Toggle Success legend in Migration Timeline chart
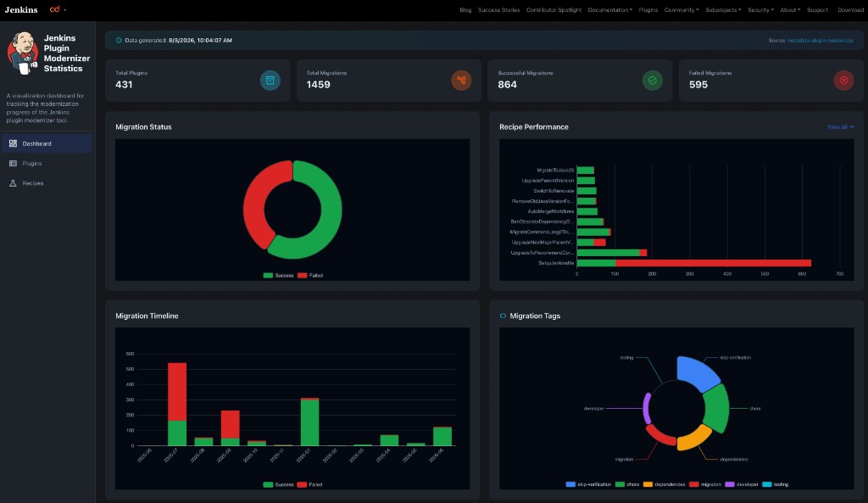The width and height of the screenshot is (868, 503). coord(278,484)
